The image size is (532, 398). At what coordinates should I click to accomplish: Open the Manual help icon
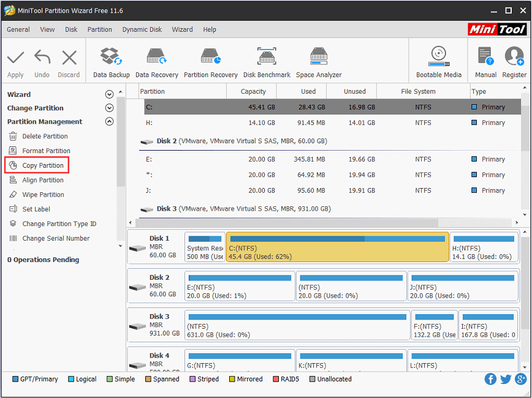click(485, 63)
